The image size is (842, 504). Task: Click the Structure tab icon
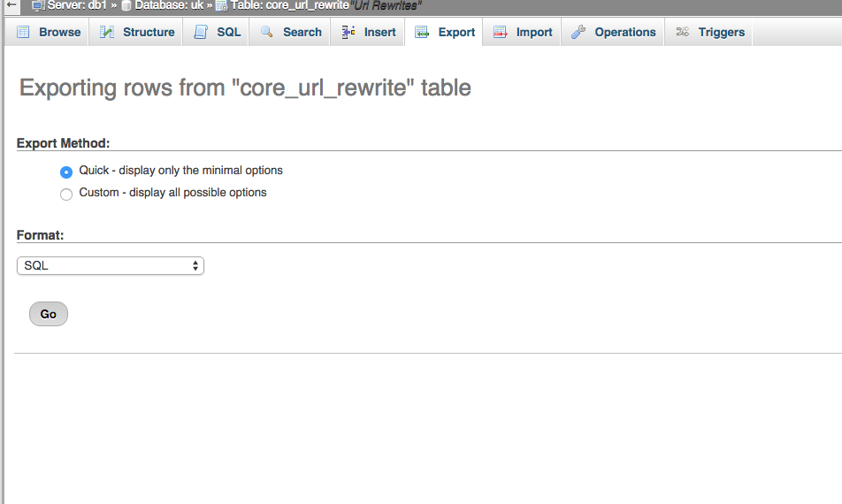pos(107,32)
